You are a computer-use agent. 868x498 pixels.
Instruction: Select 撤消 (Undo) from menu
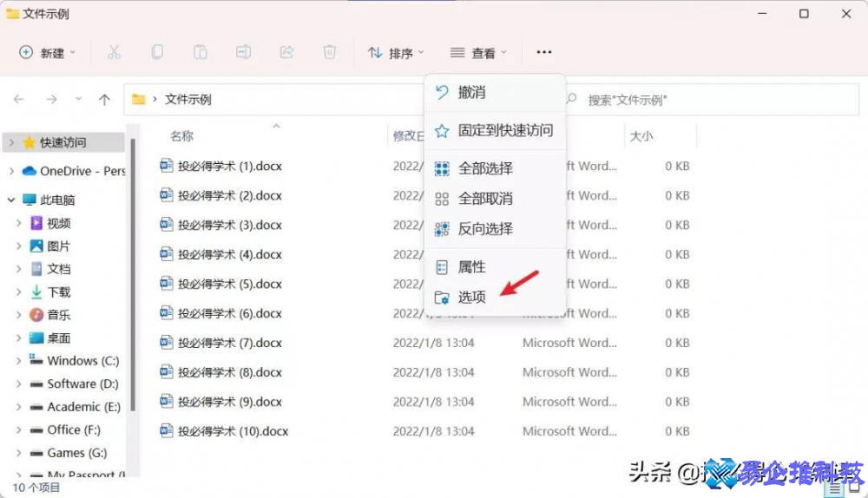(x=495, y=93)
